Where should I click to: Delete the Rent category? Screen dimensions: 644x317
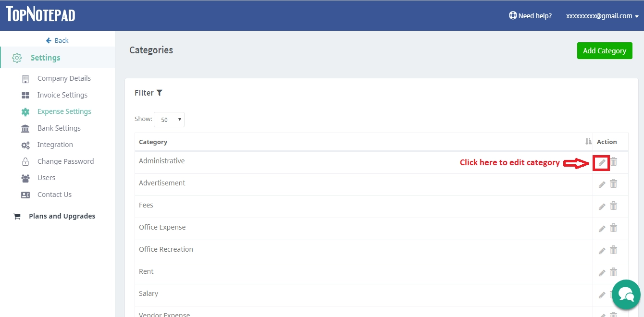(x=613, y=272)
